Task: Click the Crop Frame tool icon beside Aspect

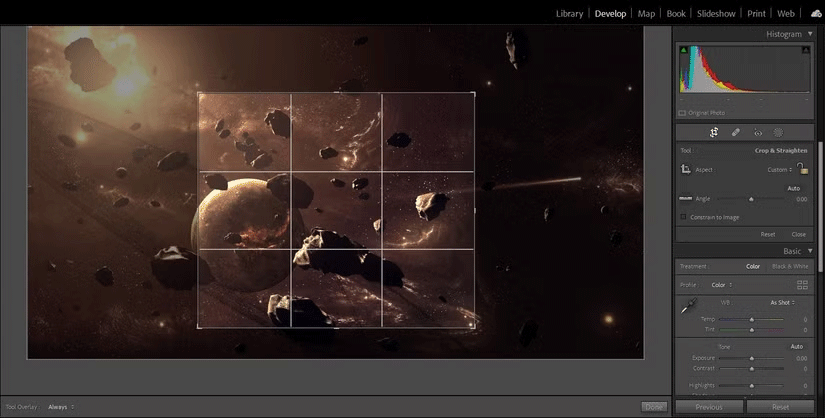Action: [686, 169]
